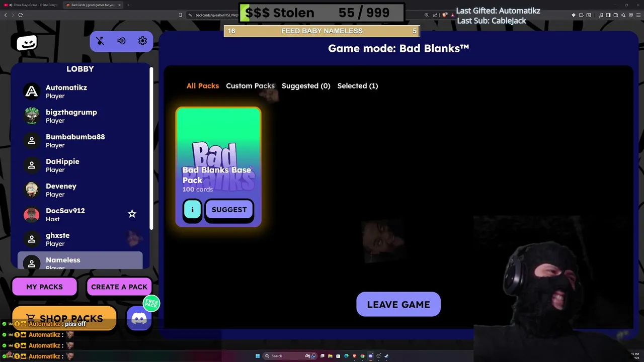Image resolution: width=644 pixels, height=362 pixels.
Task: Open Brave Shields lion icon
Action: pos(445,15)
